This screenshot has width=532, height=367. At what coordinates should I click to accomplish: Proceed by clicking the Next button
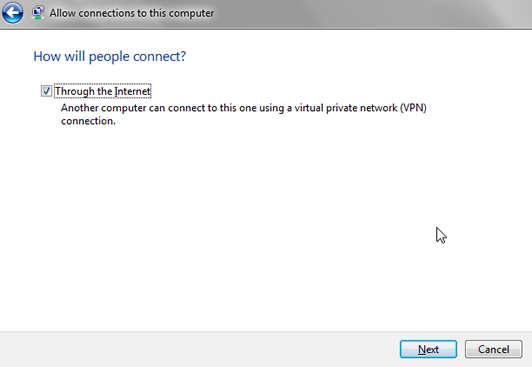pos(428,349)
